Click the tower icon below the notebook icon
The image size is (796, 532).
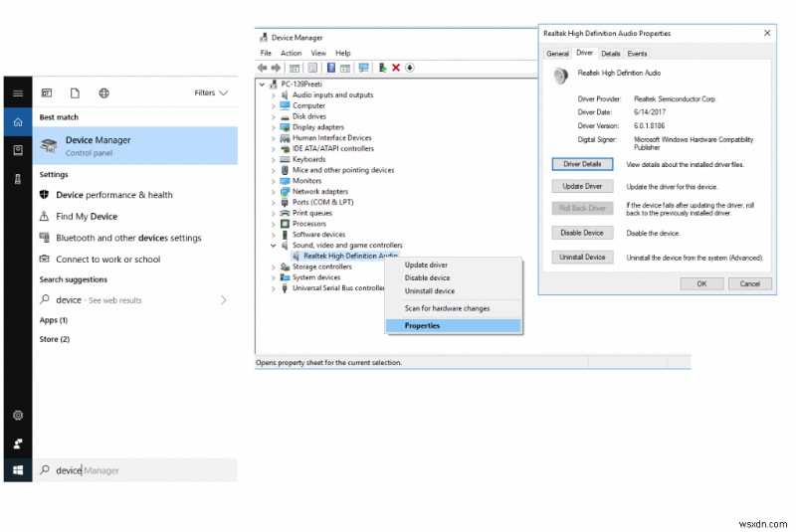tap(18, 179)
